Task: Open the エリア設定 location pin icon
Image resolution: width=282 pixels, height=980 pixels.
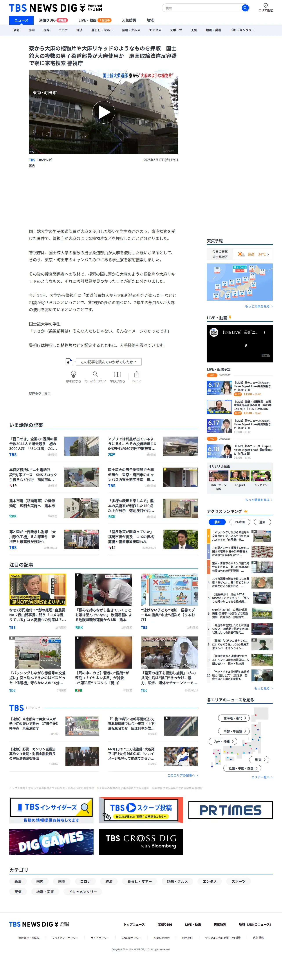Action: click(266, 5)
